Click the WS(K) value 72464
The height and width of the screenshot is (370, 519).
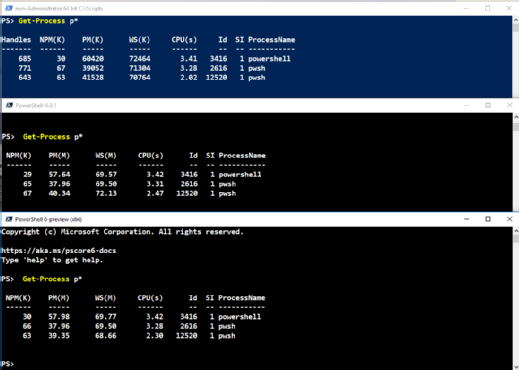click(140, 59)
